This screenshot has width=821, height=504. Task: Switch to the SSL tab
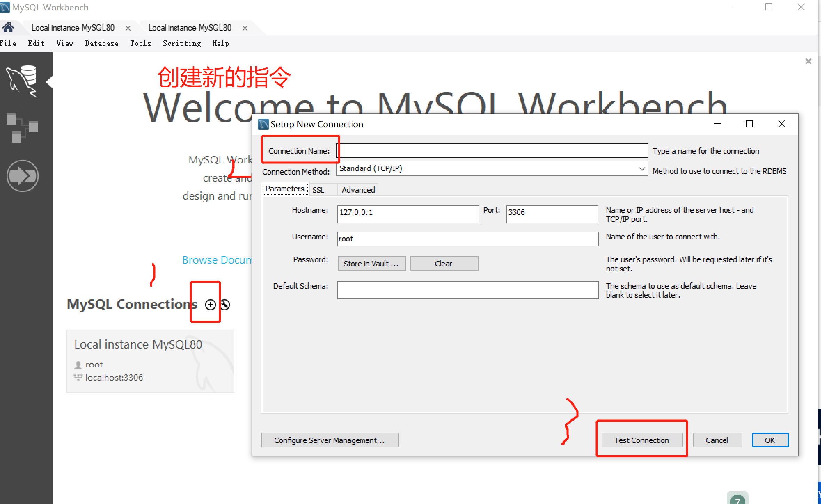coord(318,190)
